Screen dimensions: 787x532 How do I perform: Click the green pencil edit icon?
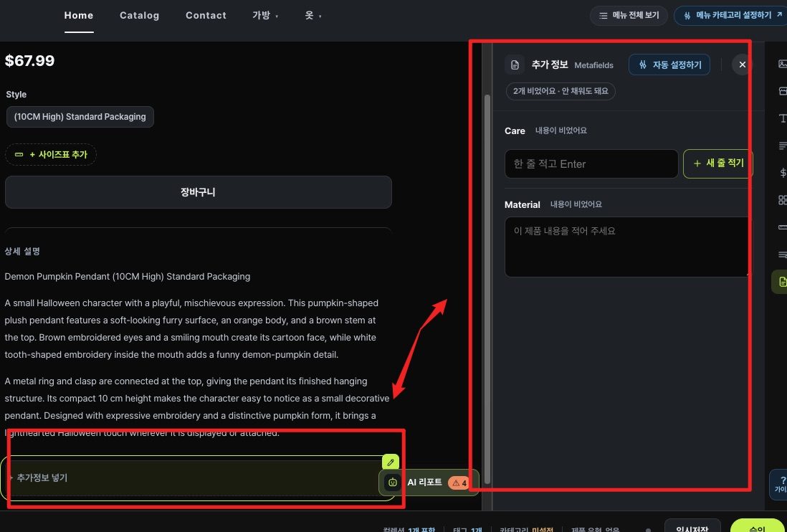coord(391,462)
